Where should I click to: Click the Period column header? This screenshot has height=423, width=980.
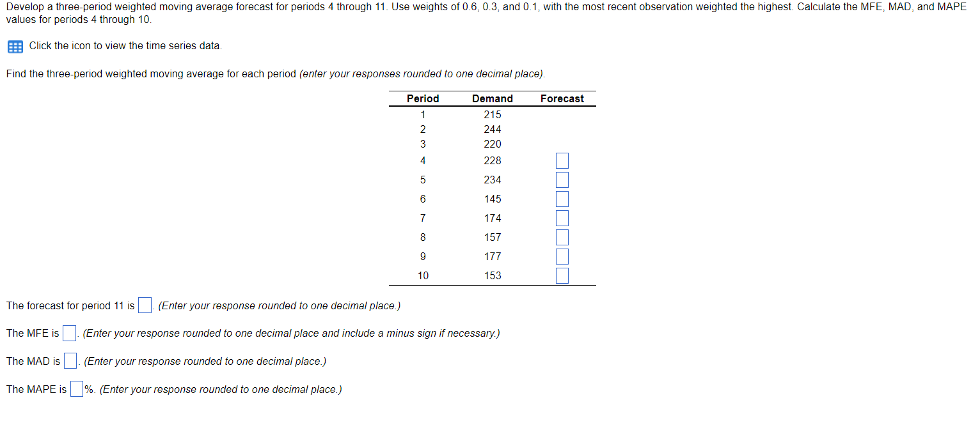click(x=423, y=98)
